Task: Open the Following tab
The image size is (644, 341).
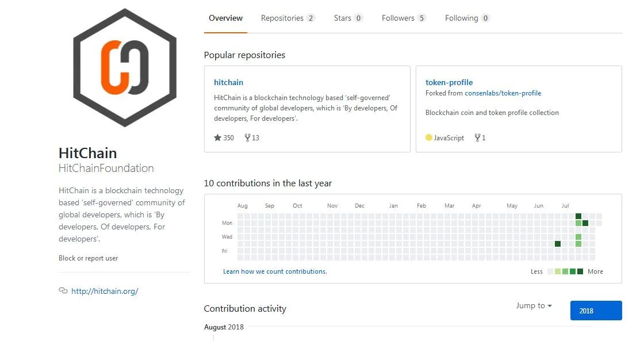Action: click(x=467, y=18)
